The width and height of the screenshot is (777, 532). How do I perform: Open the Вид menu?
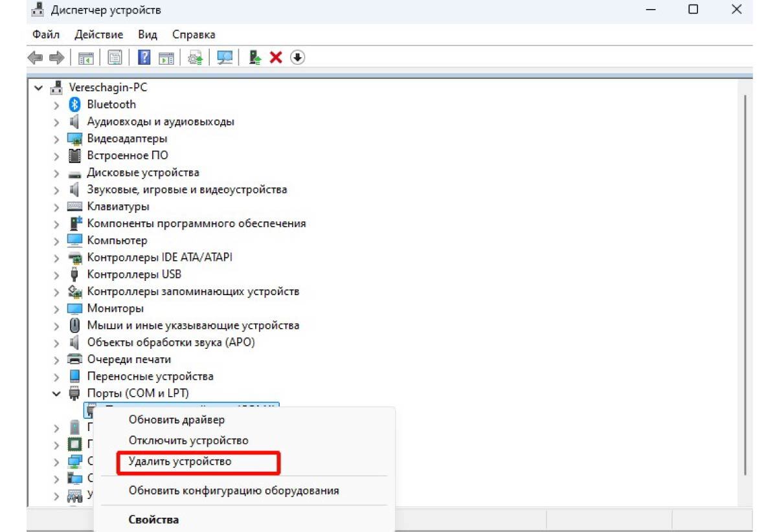(148, 34)
